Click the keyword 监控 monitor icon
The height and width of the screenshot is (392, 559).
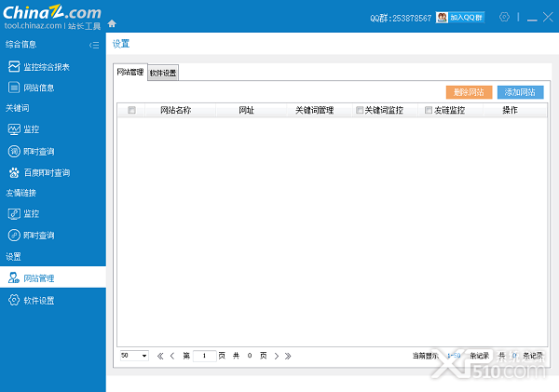pyautogui.click(x=14, y=129)
